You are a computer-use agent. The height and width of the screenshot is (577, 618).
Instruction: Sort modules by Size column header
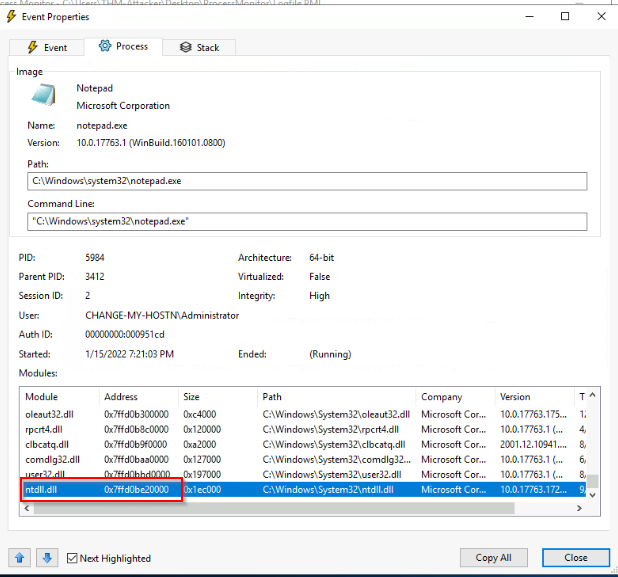[218, 397]
